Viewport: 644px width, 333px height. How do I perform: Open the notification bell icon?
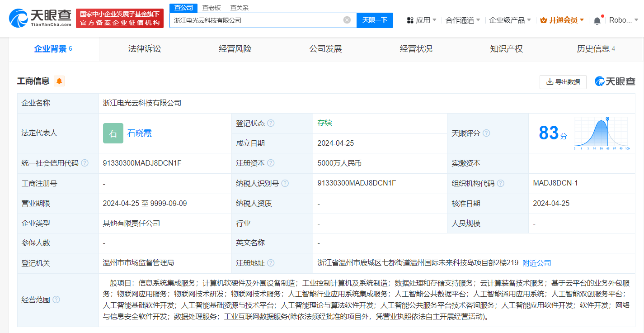[597, 20]
